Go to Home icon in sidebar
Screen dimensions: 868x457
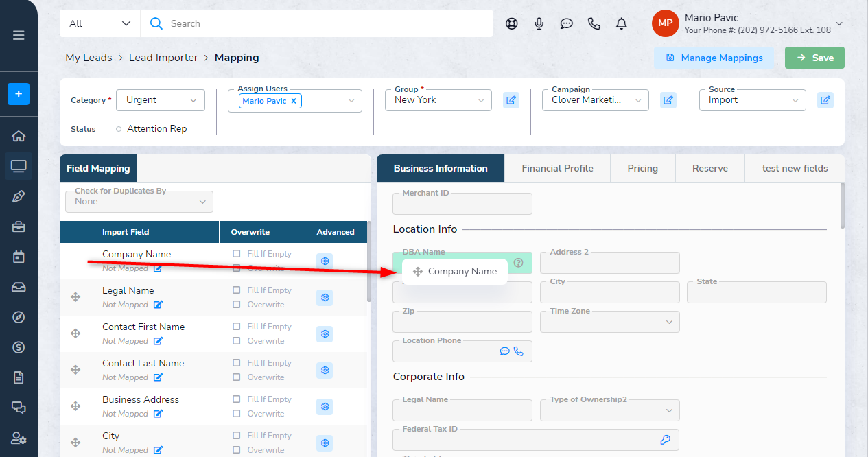[19, 136]
